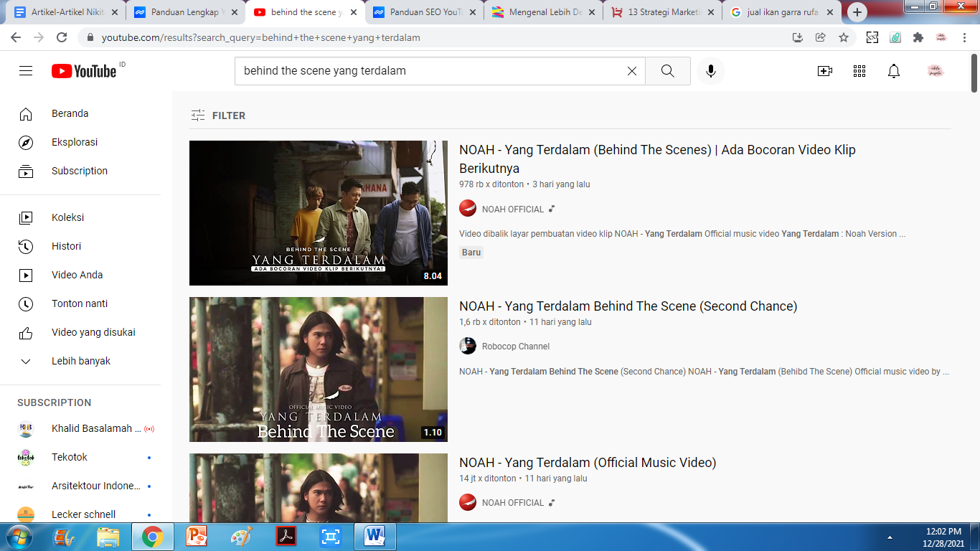
Task: Open Microsoft Word from the taskbar
Action: coord(374,537)
